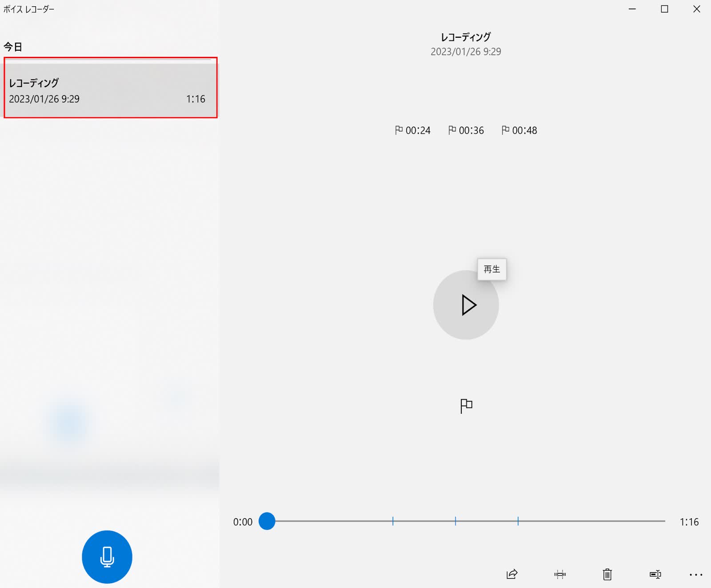Jump to the 00:48 marker
The width and height of the screenshot is (711, 588).
click(519, 130)
